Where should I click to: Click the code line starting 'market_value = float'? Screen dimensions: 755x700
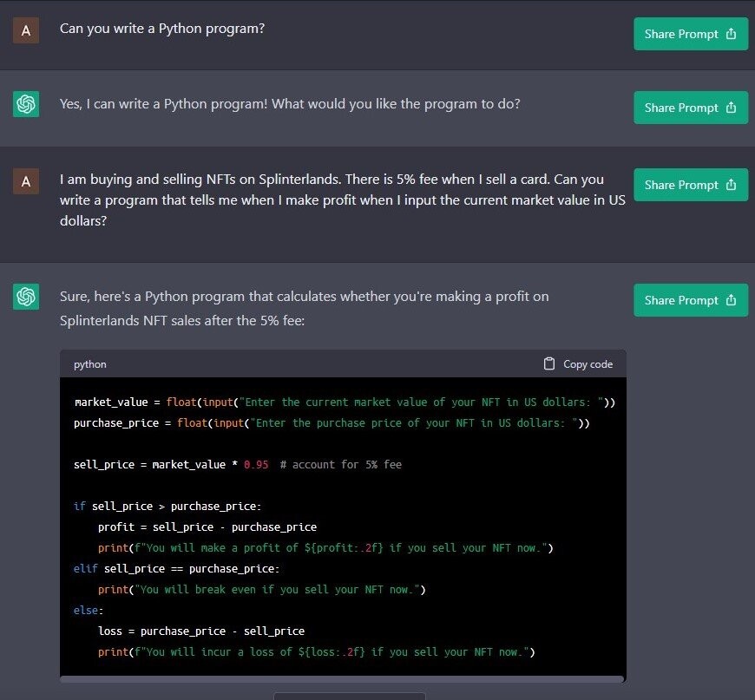tap(345, 402)
